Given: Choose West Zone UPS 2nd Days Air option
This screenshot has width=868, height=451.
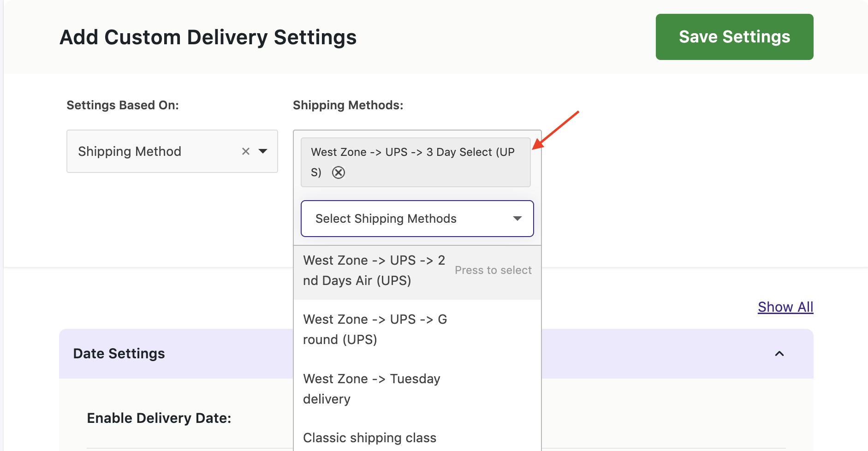Looking at the screenshot, I should click(374, 271).
